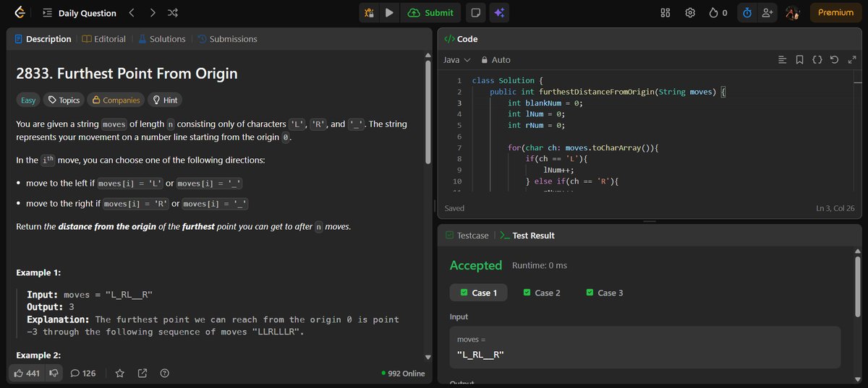Start the timer stopwatch icon
The height and width of the screenshot is (388, 868).
747,13
